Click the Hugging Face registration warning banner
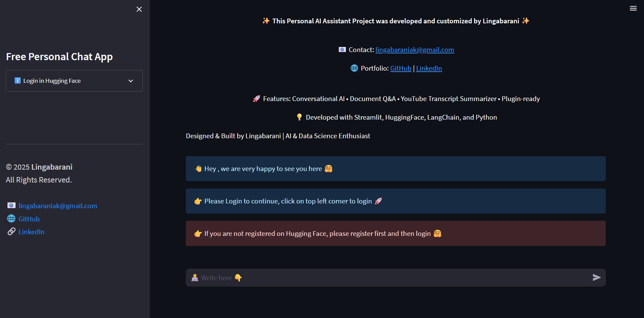The height and width of the screenshot is (318, 644). 396,234
